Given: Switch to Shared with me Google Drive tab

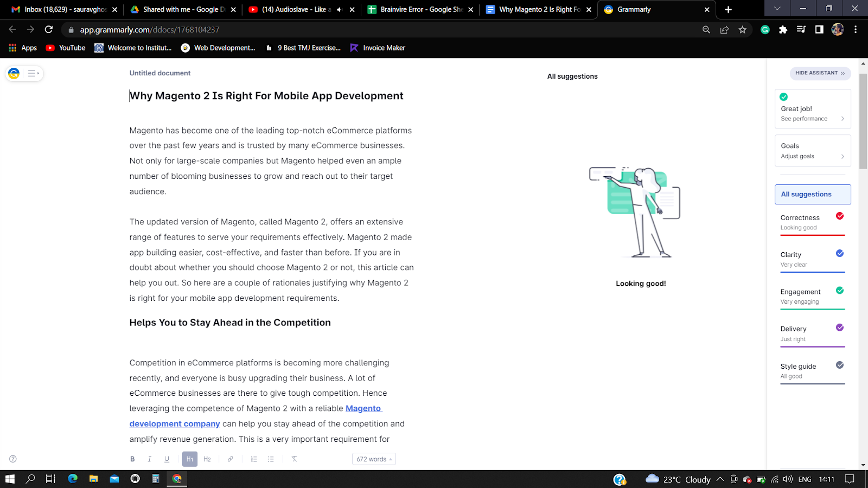Looking at the screenshot, I should click(183, 9).
